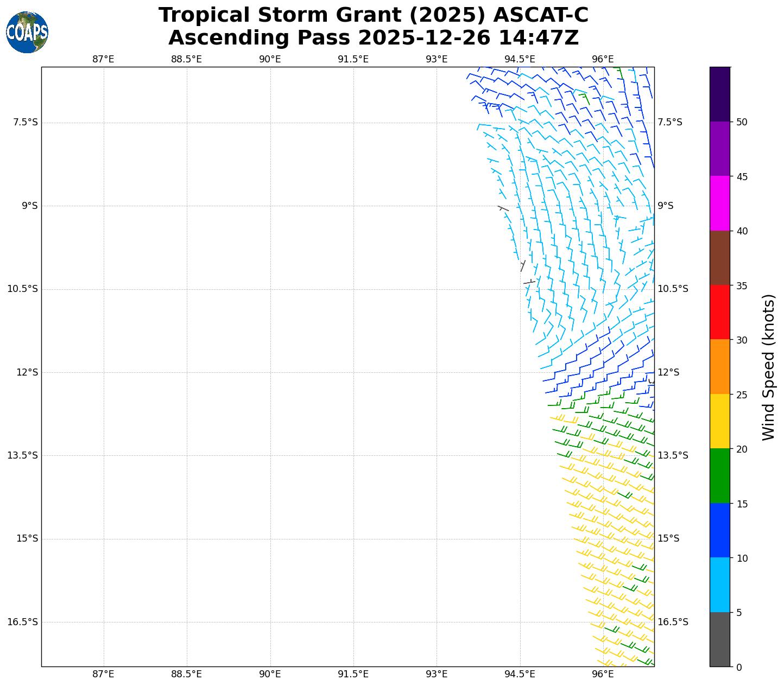This screenshot has height=686, width=784.
Task: Click the magenta 40-45 knot colorbar segment
Action: (720, 204)
